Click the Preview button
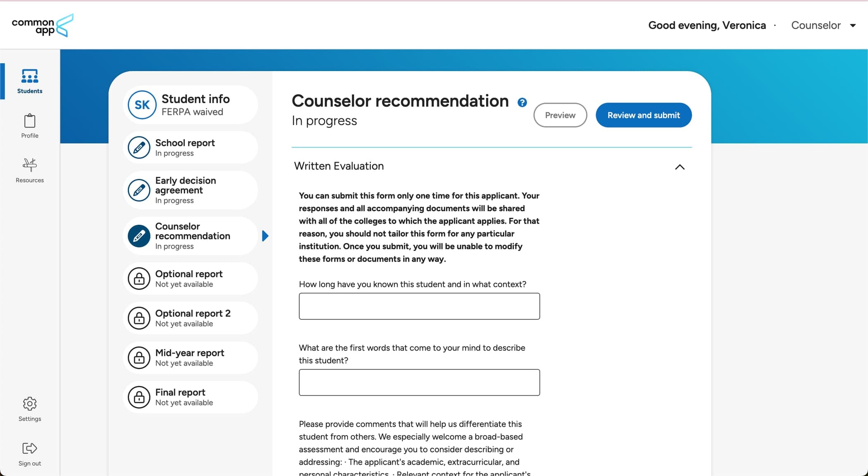868x476 pixels. point(560,115)
